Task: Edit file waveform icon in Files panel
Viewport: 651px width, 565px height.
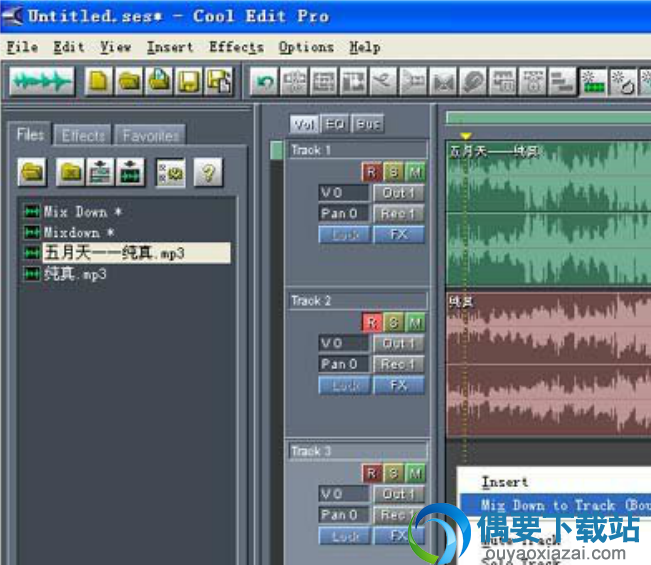Action: coord(130,172)
